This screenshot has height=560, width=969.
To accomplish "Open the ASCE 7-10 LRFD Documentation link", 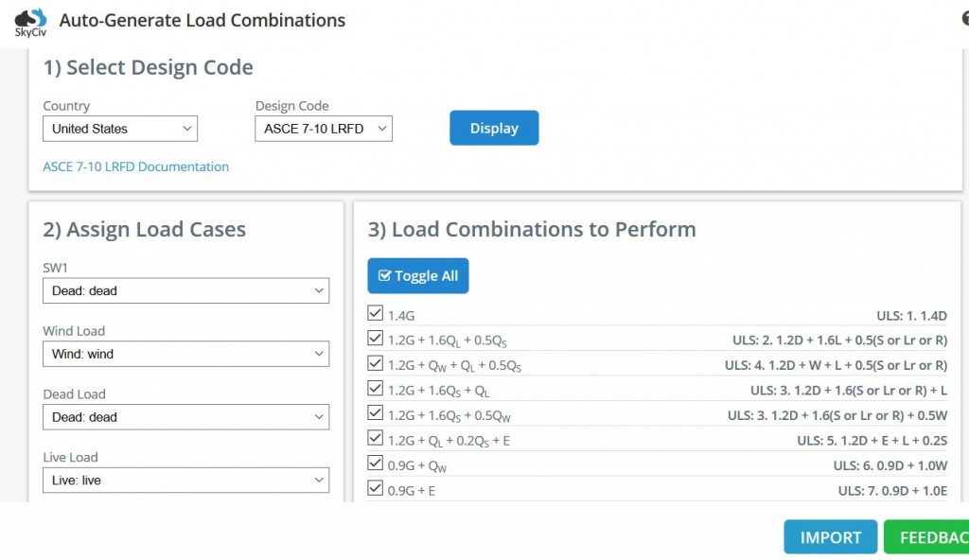I will pyautogui.click(x=136, y=166).
